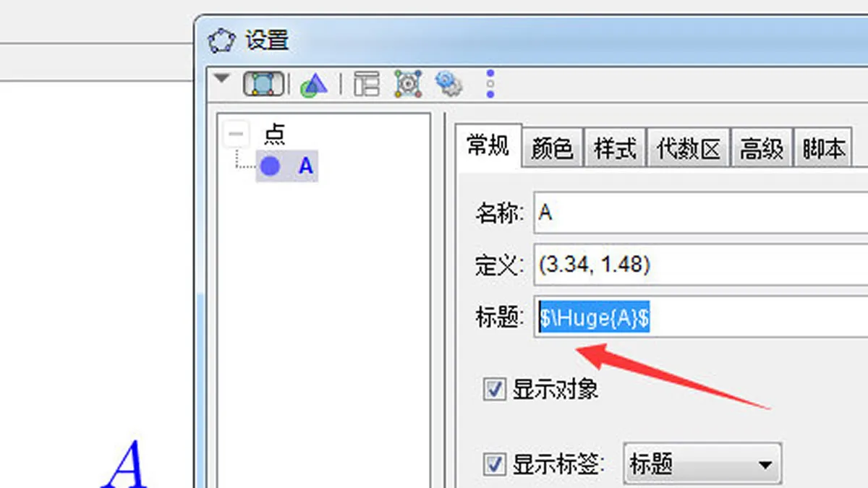Open the 代数区 tab
868x488 pixels.
[689, 149]
